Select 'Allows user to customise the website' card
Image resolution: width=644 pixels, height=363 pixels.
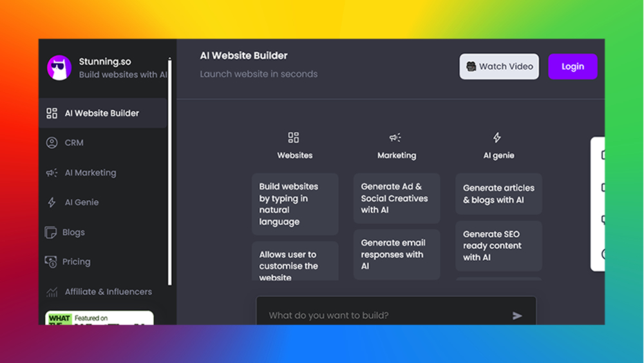(295, 261)
